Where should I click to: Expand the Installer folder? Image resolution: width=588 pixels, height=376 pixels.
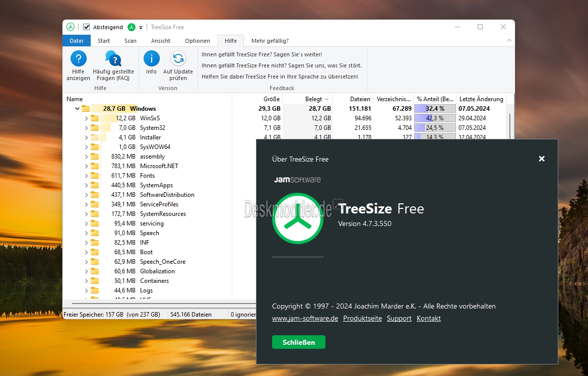pyautogui.click(x=86, y=137)
